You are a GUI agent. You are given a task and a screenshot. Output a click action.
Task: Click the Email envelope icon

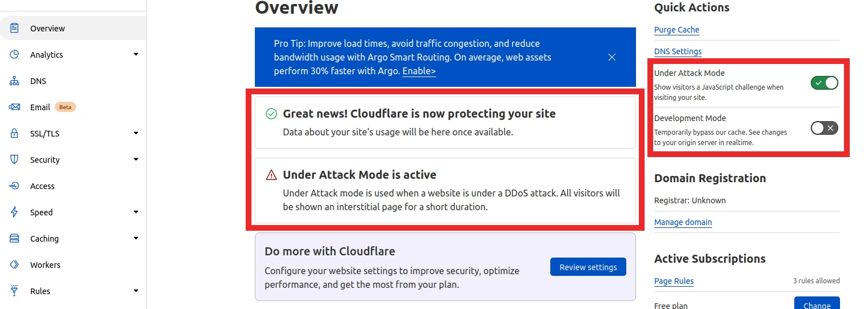14,107
